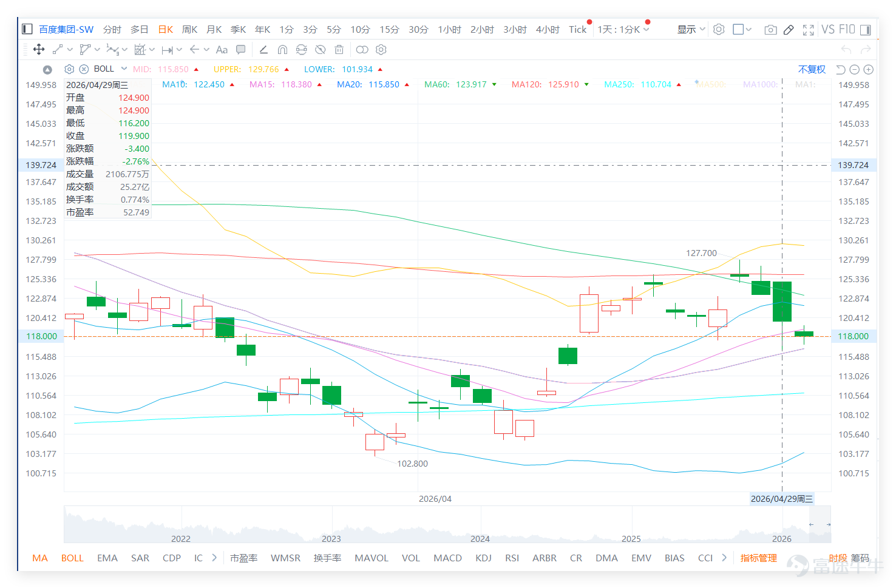896x588 pixels.
Task: Remove the BOLL indicator with x icon
Action: pos(84,69)
